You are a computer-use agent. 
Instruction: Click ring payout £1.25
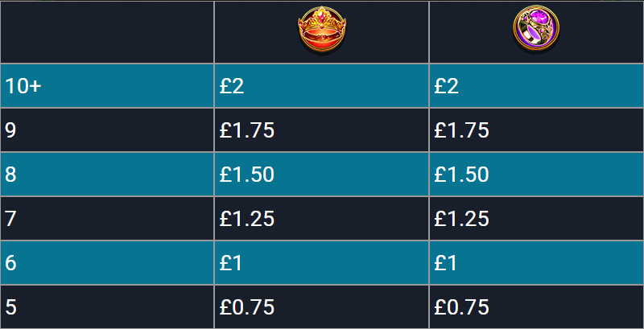tap(461, 219)
